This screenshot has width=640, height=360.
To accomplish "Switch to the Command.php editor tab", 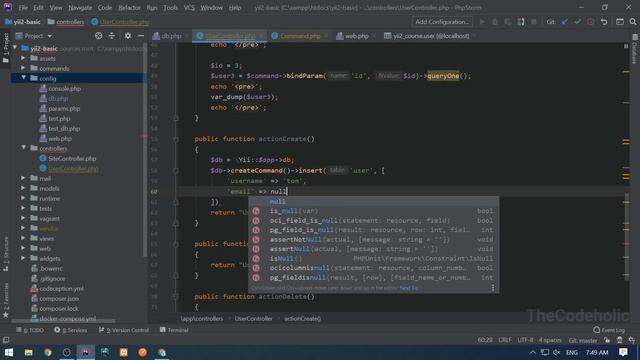I will click(x=300, y=36).
